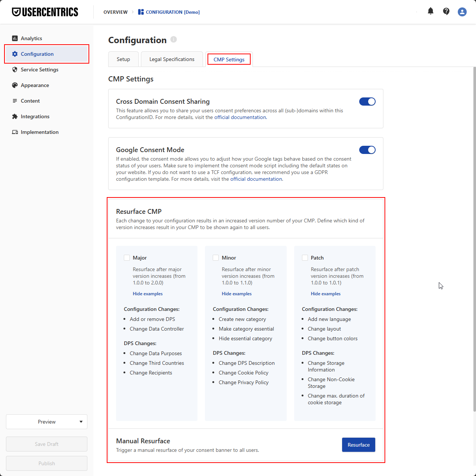Click 'Change Data Controller' item

[157, 329]
